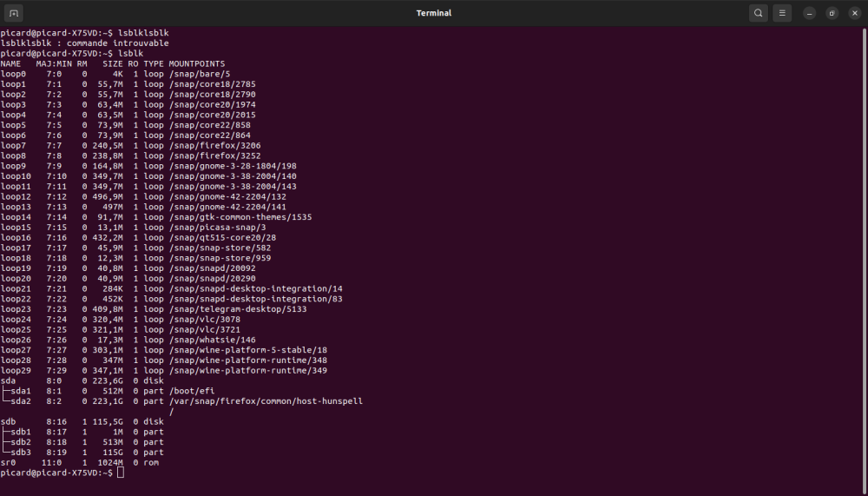This screenshot has width=868, height=496.
Task: Click the /snap/vlc/3721 path
Action: 204,330
